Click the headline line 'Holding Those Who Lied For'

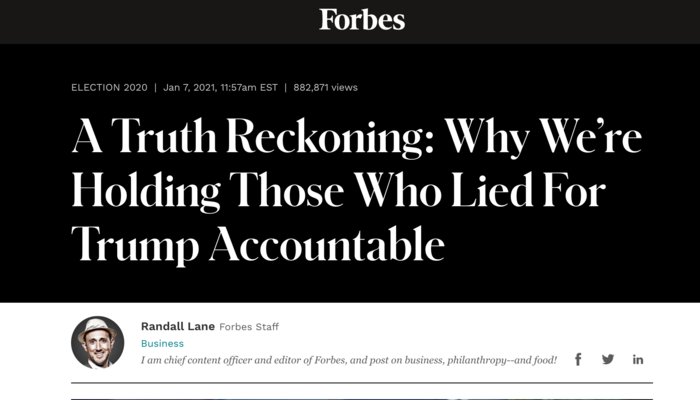click(x=338, y=190)
